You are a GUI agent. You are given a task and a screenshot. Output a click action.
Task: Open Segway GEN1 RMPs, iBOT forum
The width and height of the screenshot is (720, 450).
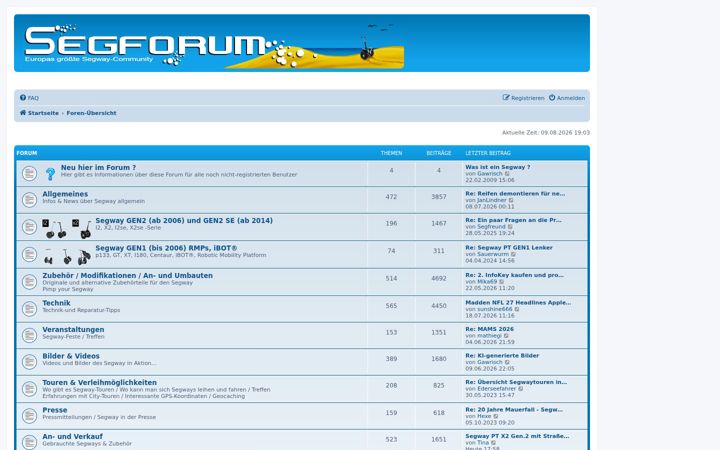166,248
